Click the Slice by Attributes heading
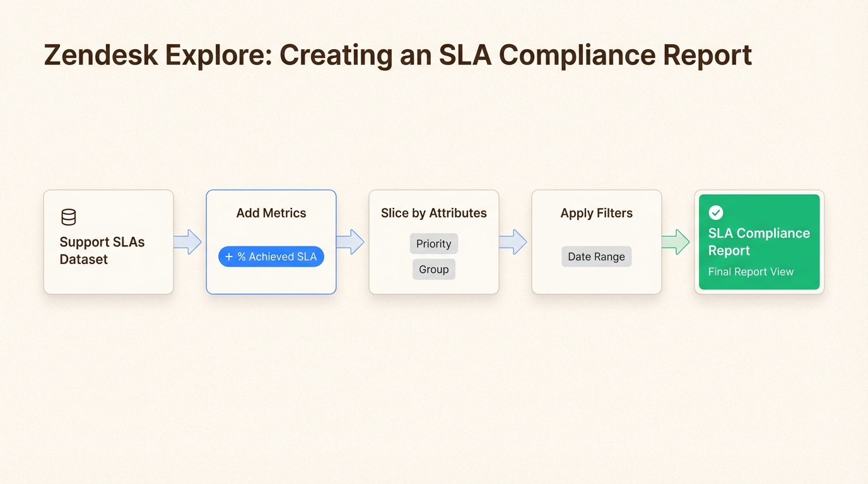 (x=433, y=213)
